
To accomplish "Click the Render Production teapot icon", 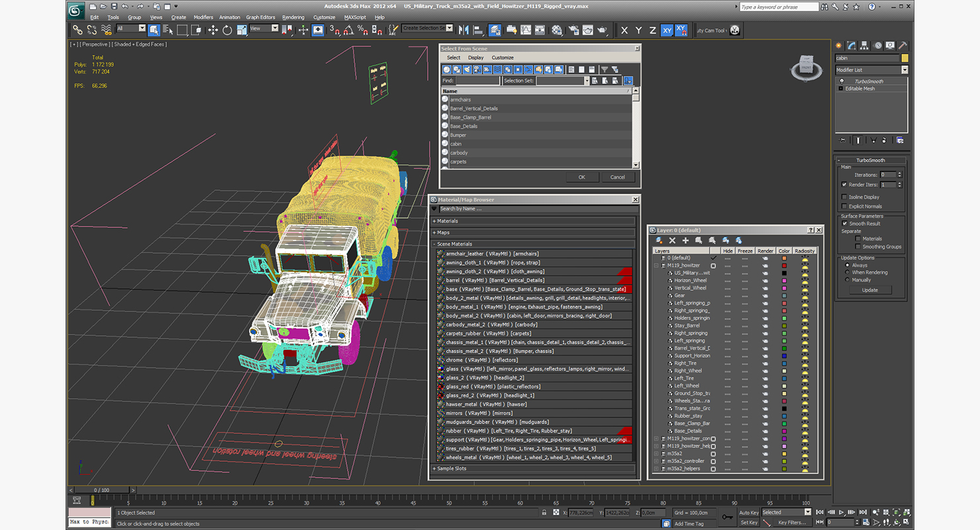I will pyautogui.click(x=603, y=30).
